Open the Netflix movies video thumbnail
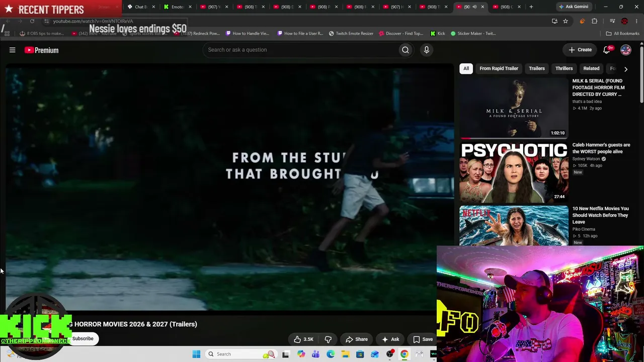644x362 pixels. click(x=514, y=225)
